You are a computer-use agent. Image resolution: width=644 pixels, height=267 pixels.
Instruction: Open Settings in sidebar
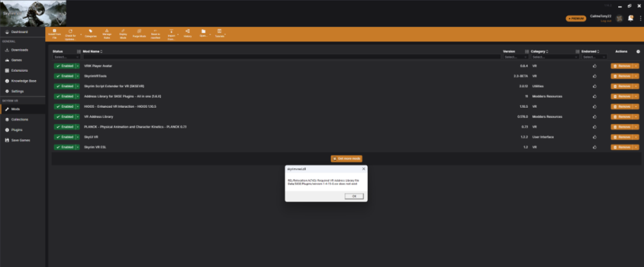[23, 91]
